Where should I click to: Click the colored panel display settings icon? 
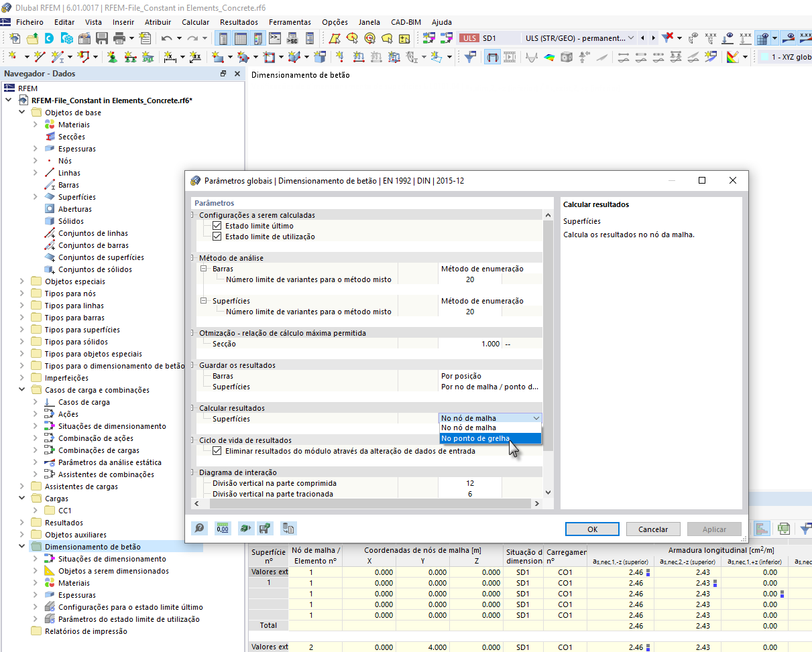[732, 56]
